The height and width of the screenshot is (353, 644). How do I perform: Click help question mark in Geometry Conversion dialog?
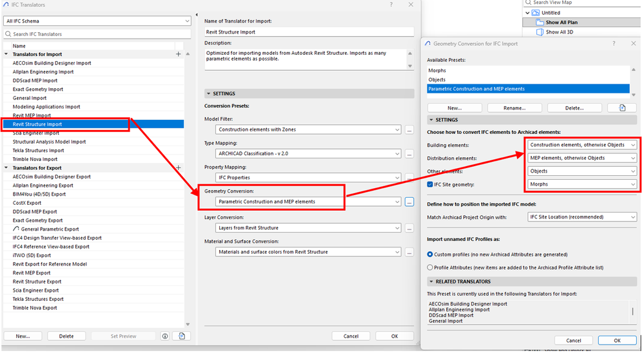click(614, 43)
